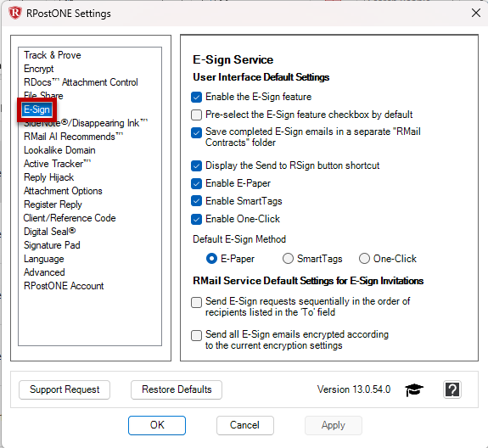Open Digital Seal settings

pyautogui.click(x=49, y=232)
